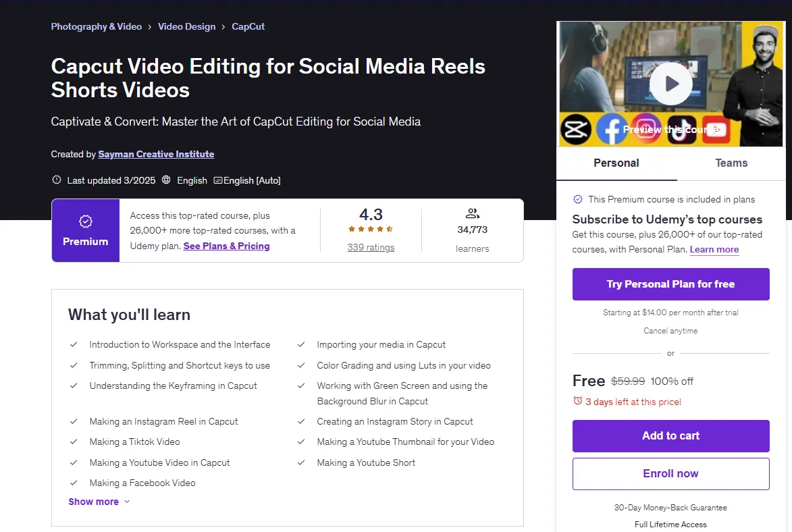
Task: Click the Facebook logo in preview thumbnail
Action: pos(610,130)
